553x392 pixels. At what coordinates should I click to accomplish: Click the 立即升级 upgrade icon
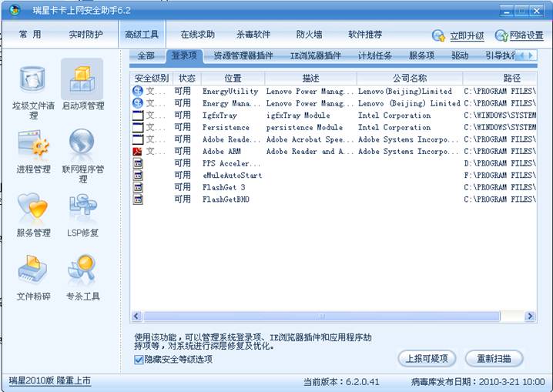(438, 35)
